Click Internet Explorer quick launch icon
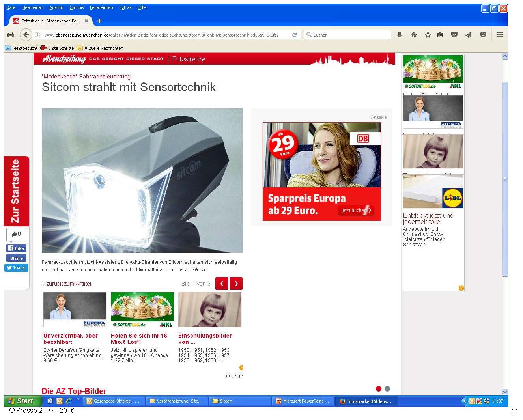Screen dimensions: 523x420 pos(69,401)
